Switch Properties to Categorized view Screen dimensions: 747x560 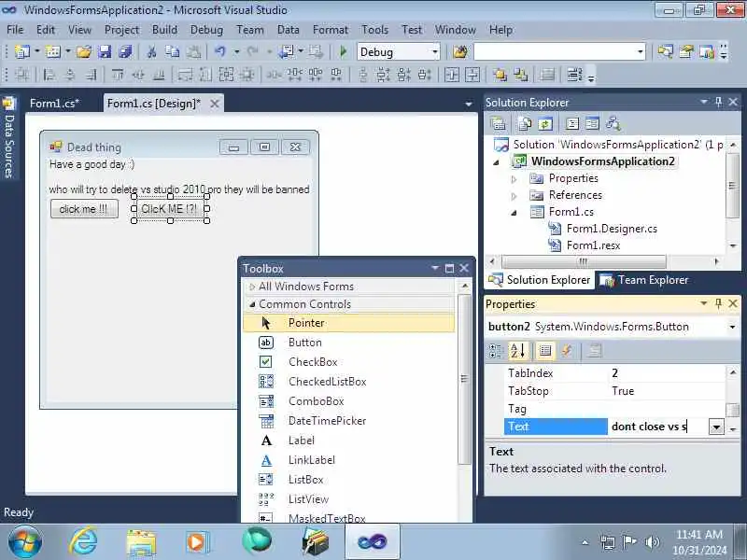point(496,351)
